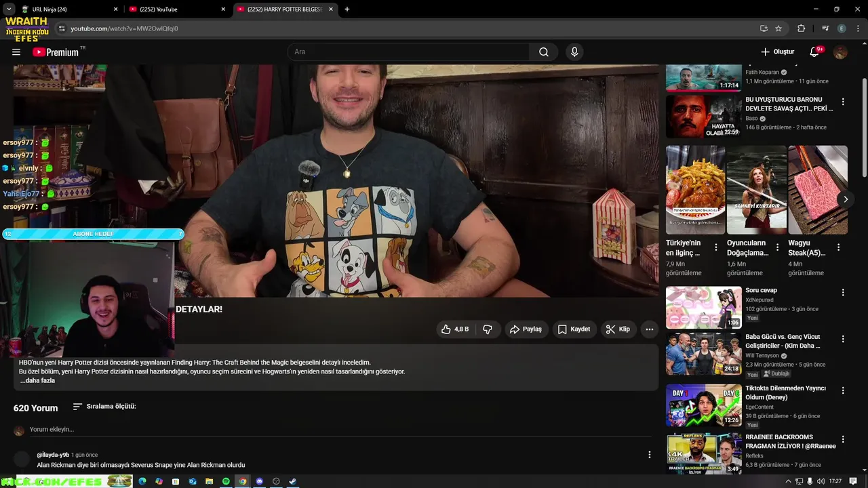Open the Oyuncuların Doğaçlama short thumbnail
The width and height of the screenshot is (868, 488).
click(756, 190)
